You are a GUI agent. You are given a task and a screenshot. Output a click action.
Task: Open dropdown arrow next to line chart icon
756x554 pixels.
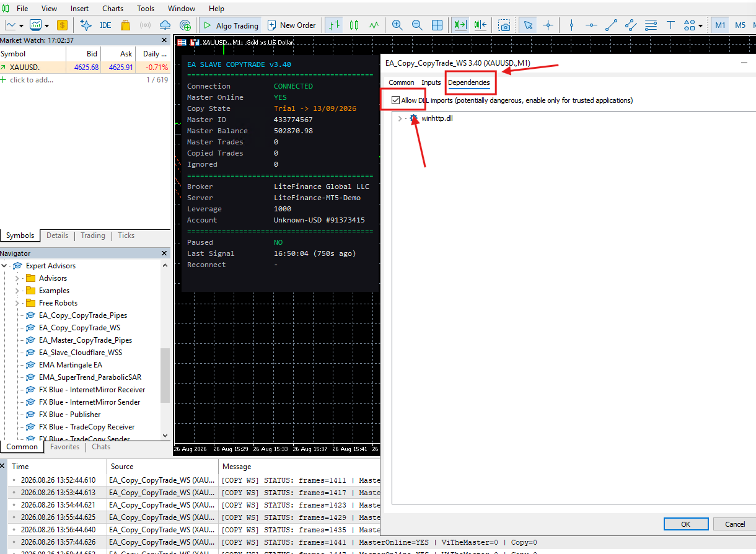tap(21, 26)
